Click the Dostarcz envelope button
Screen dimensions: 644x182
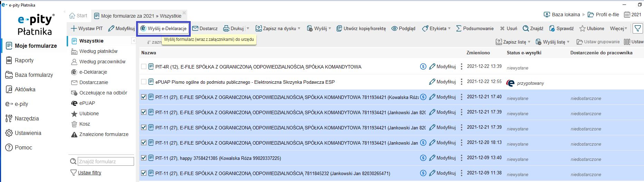(205, 28)
